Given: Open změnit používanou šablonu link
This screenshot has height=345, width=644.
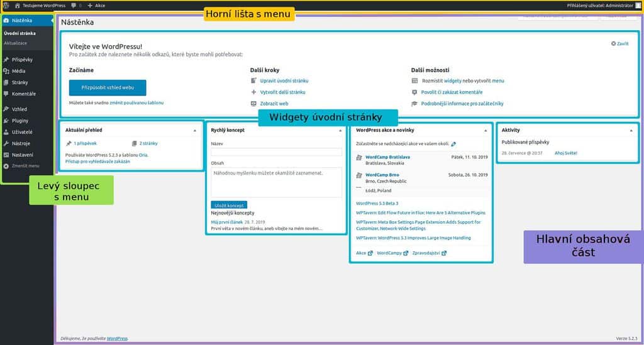Looking at the screenshot, I should [136, 102].
